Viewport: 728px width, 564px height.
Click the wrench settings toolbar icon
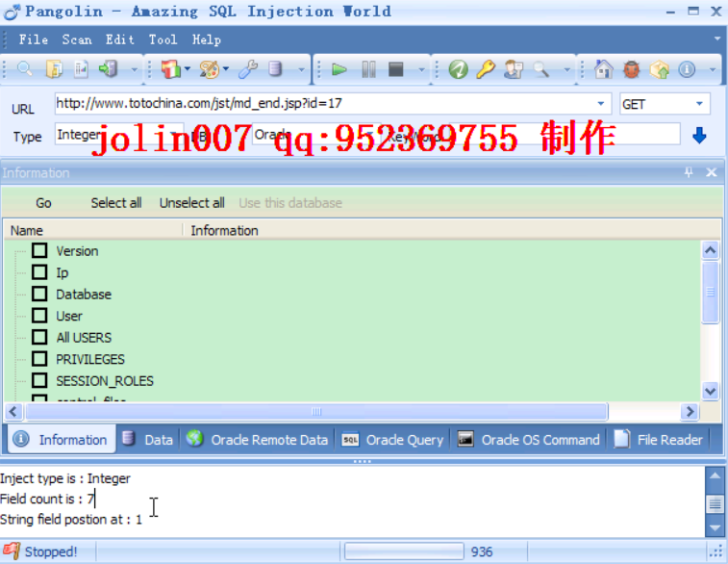click(x=248, y=69)
